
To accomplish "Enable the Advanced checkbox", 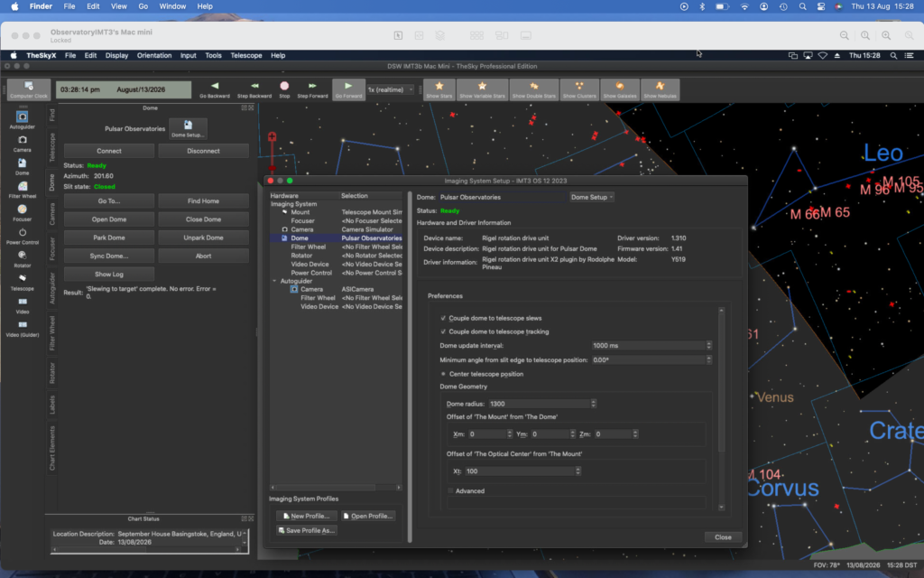I will click(451, 490).
